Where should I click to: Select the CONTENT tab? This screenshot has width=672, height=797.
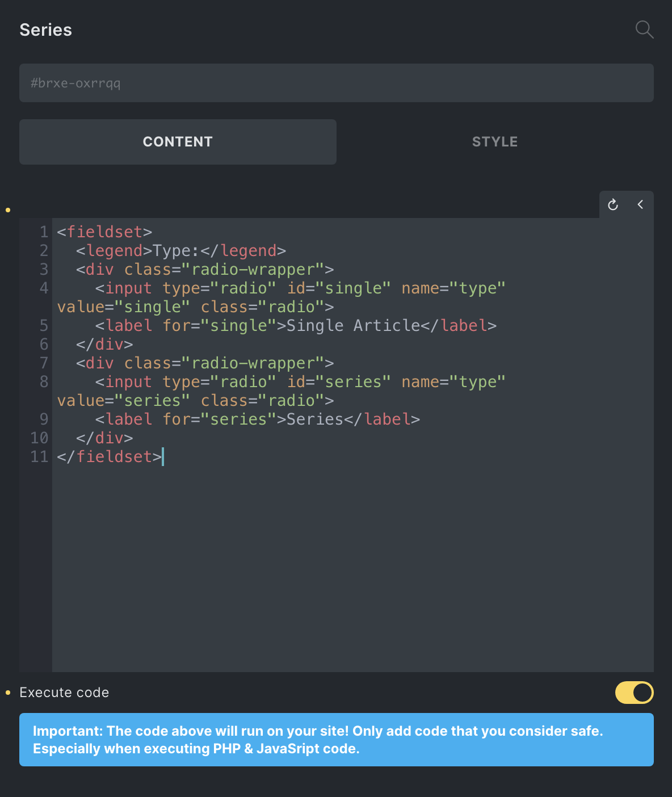[x=178, y=141]
